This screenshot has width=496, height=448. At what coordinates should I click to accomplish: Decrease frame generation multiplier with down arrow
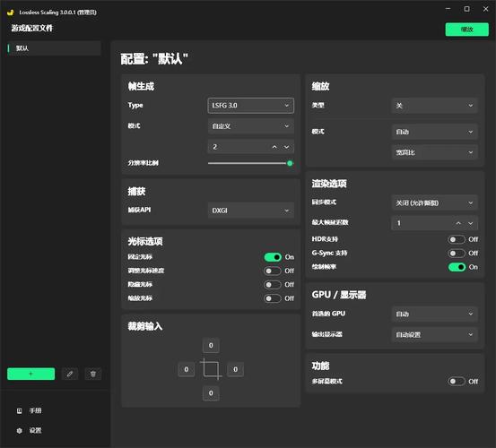[287, 147]
